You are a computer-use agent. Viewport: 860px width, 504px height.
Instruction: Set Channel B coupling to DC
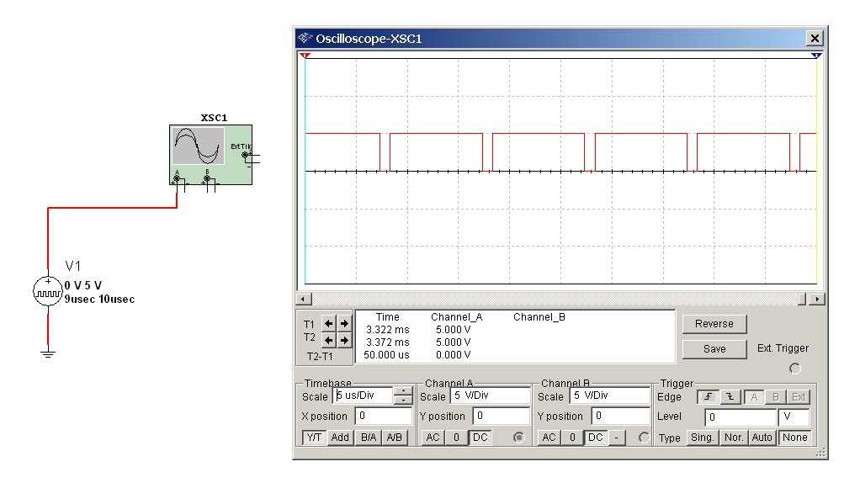click(596, 438)
